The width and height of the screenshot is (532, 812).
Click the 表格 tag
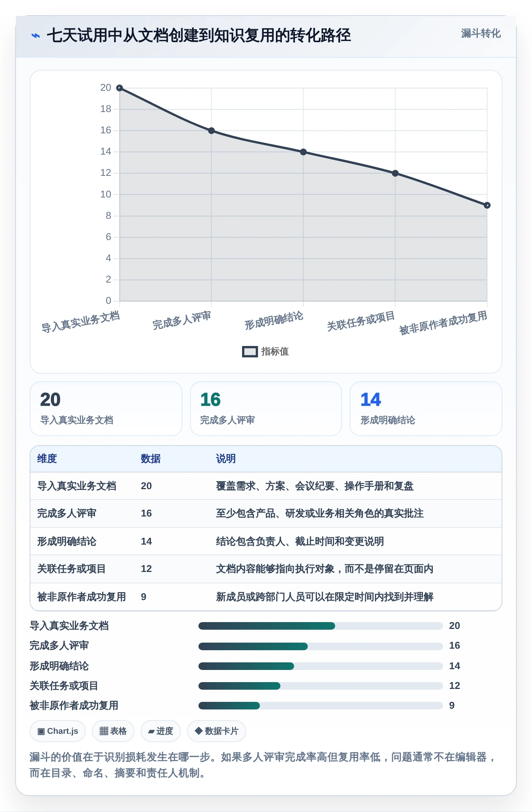113,731
